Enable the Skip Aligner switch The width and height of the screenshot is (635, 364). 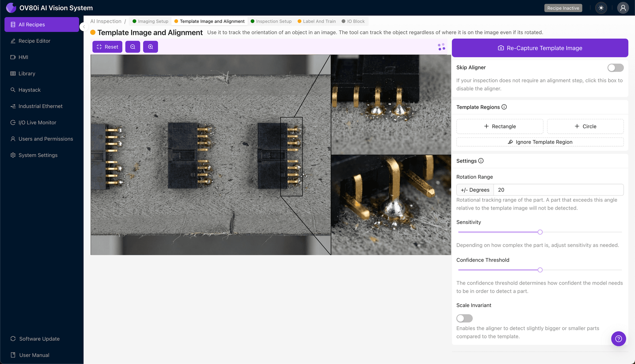click(615, 68)
